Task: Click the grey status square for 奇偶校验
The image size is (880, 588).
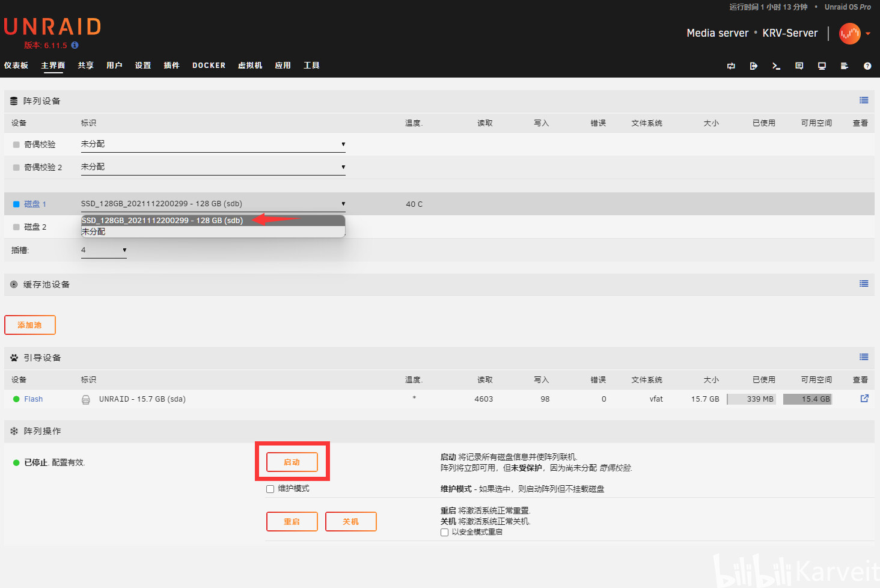Action: point(16,145)
